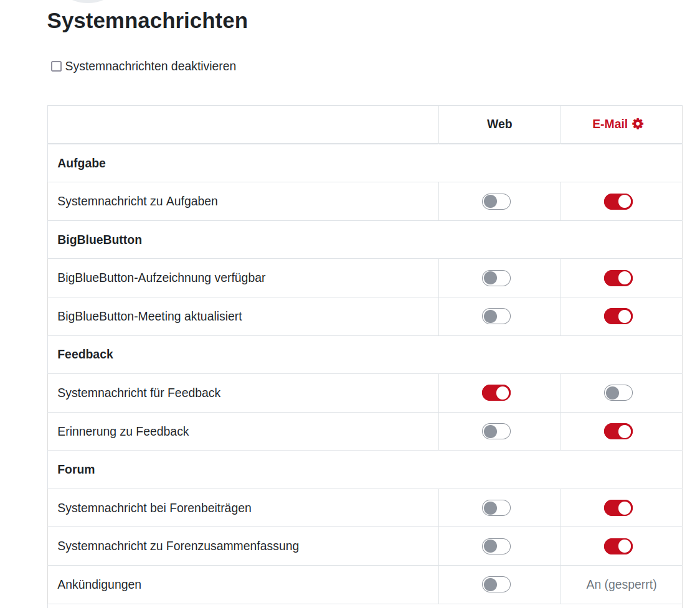
Task: Open E-Mail settings gear icon
Action: coord(638,124)
